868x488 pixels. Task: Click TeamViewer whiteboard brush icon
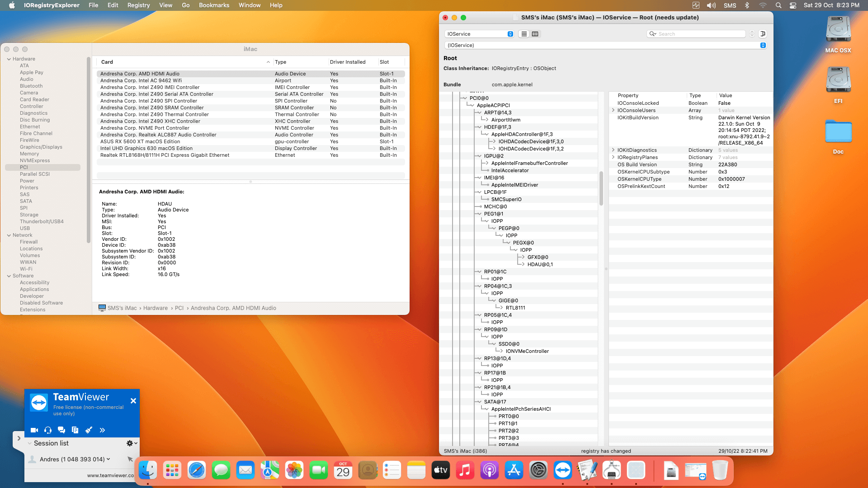coord(89,430)
